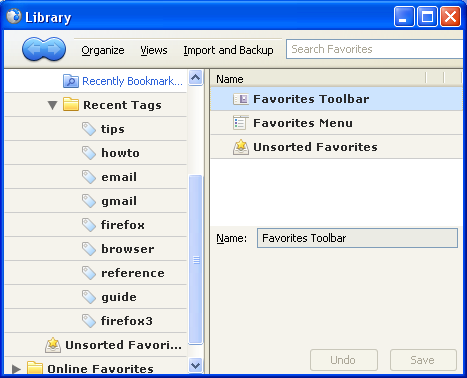Image resolution: width=467 pixels, height=378 pixels.
Task: Select the Favorites Toolbar row text
Action: click(x=311, y=99)
